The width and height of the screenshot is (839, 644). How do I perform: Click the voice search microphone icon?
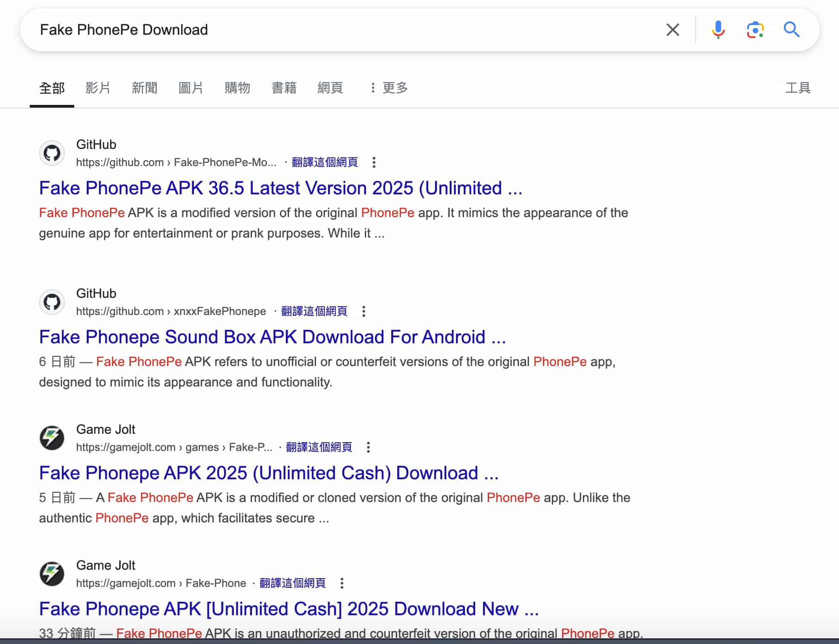[x=717, y=29]
